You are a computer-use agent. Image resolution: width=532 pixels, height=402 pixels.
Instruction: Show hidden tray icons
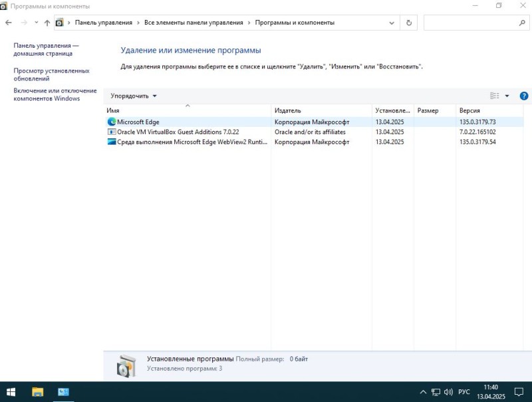(423, 392)
